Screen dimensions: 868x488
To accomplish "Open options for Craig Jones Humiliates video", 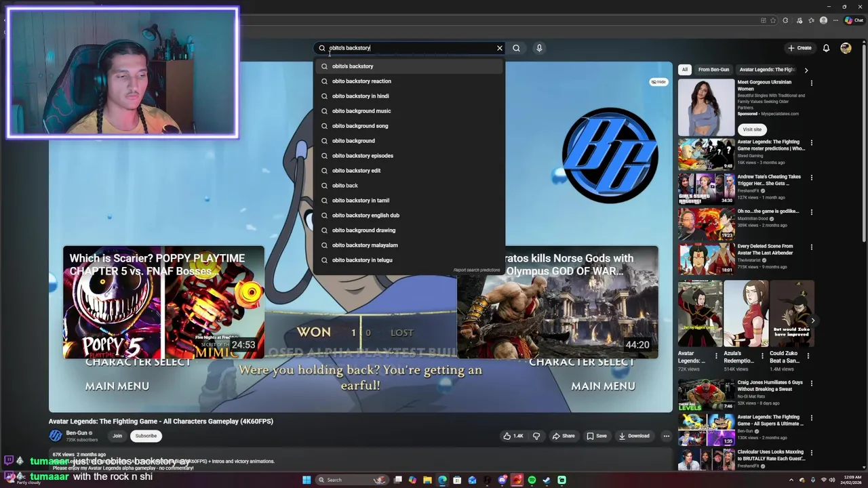I will coord(811,383).
